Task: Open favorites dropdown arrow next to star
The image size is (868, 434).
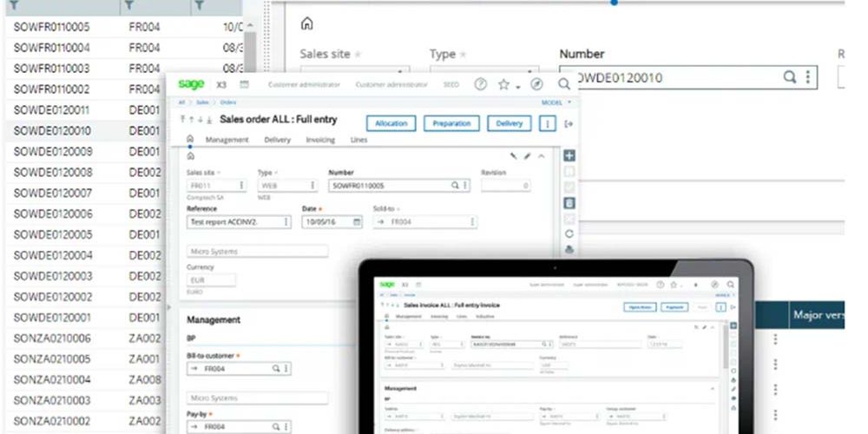Action: point(517,87)
